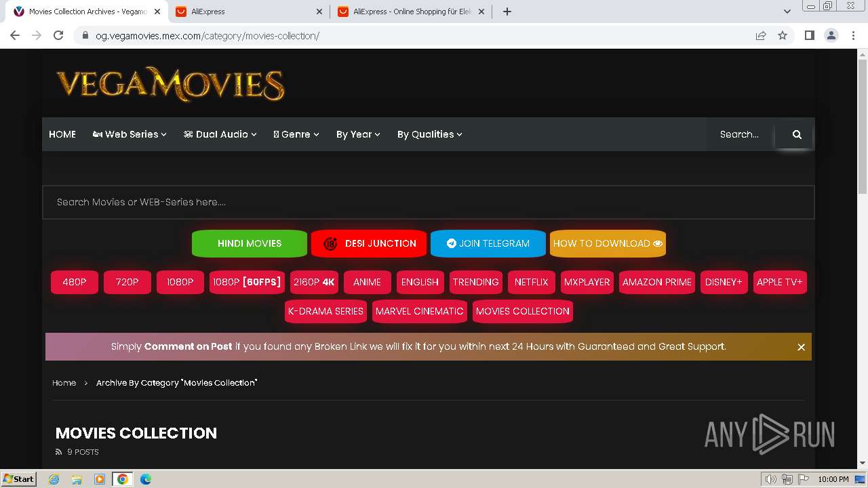Open the HINDI MOVIES green button
This screenshot has height=488, width=868.
(x=250, y=243)
